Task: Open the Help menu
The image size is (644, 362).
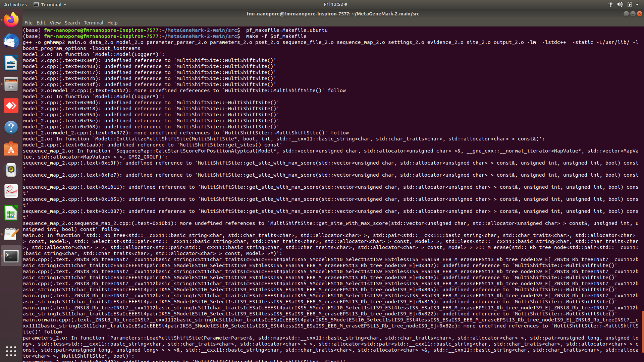Action: tap(112, 23)
